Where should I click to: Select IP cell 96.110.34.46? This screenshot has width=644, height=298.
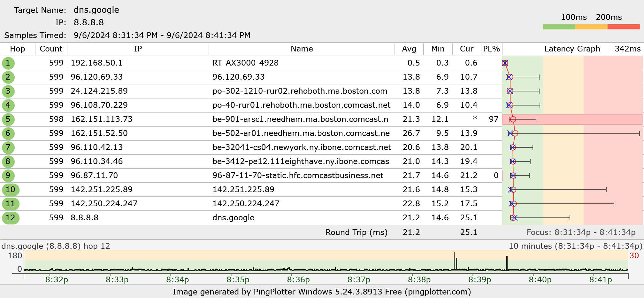click(97, 161)
